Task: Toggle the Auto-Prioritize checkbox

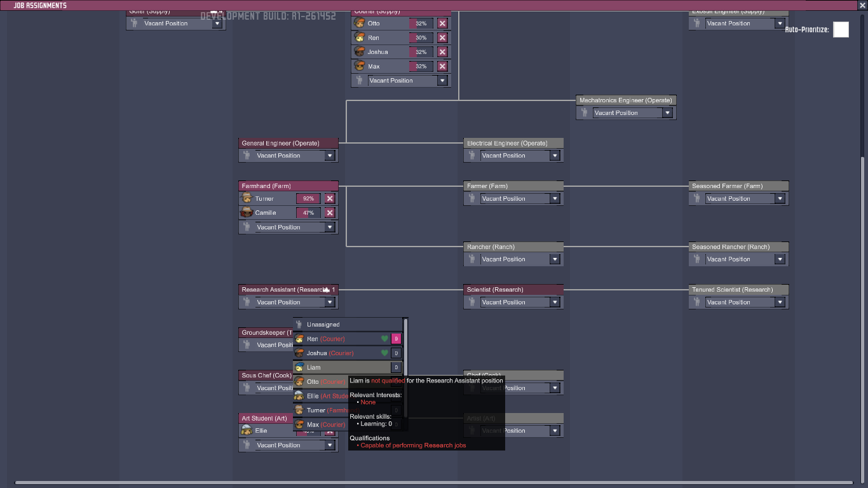Action: (841, 29)
